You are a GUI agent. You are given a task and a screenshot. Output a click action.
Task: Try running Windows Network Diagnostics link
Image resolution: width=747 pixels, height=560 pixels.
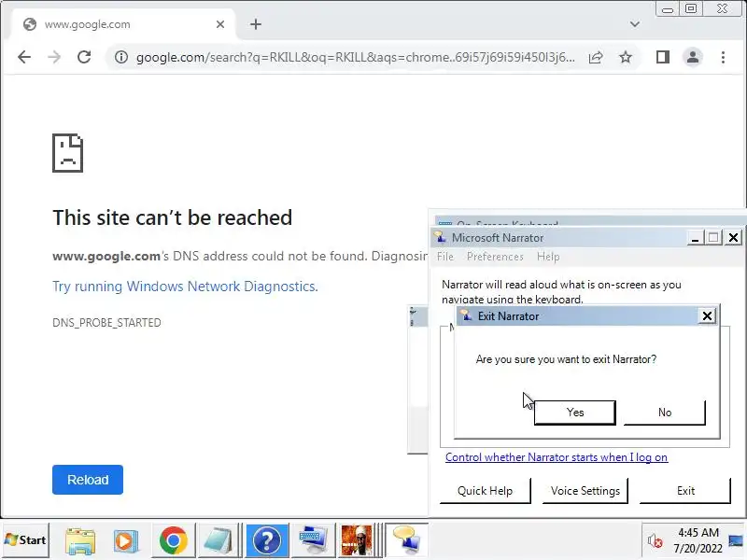185,287
